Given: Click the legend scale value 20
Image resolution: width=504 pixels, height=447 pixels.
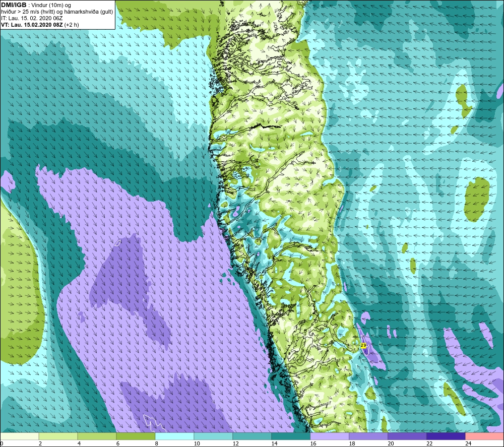Looking at the screenshot, I should [391, 443].
